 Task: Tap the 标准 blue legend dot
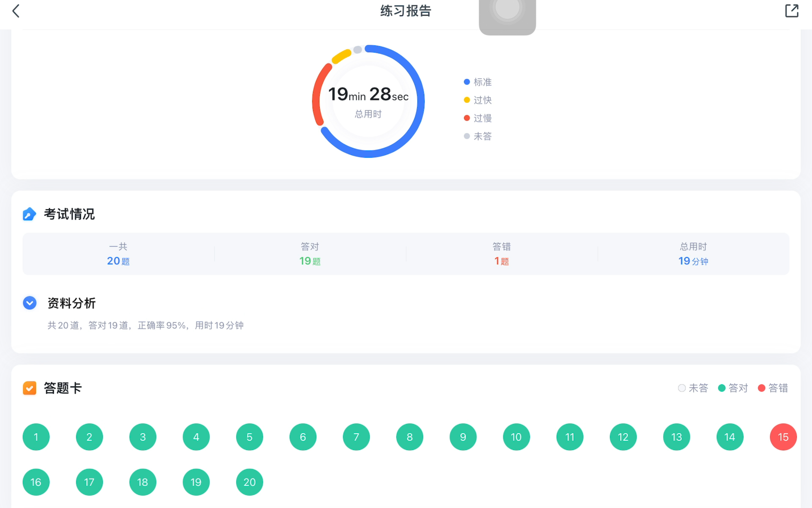click(466, 82)
